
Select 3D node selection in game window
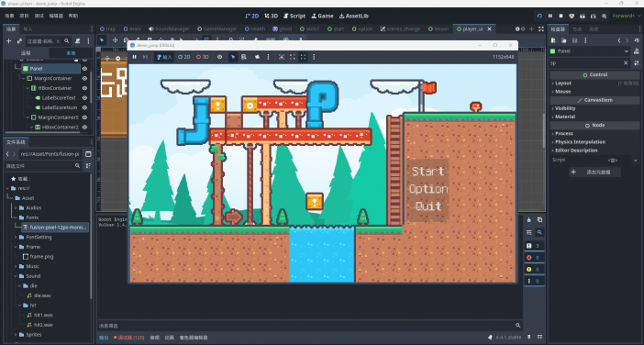coord(203,57)
